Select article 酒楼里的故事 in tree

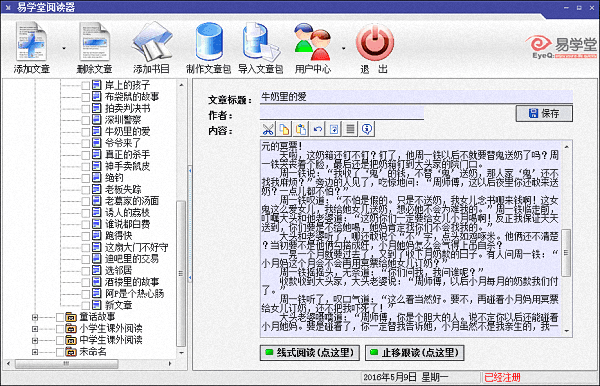(x=132, y=282)
